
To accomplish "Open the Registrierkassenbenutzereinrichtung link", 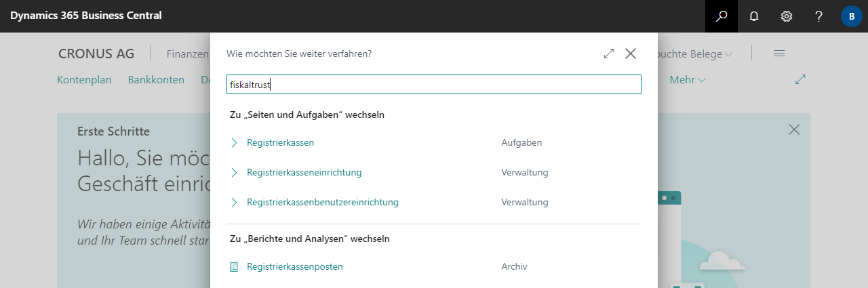I will point(323,202).
